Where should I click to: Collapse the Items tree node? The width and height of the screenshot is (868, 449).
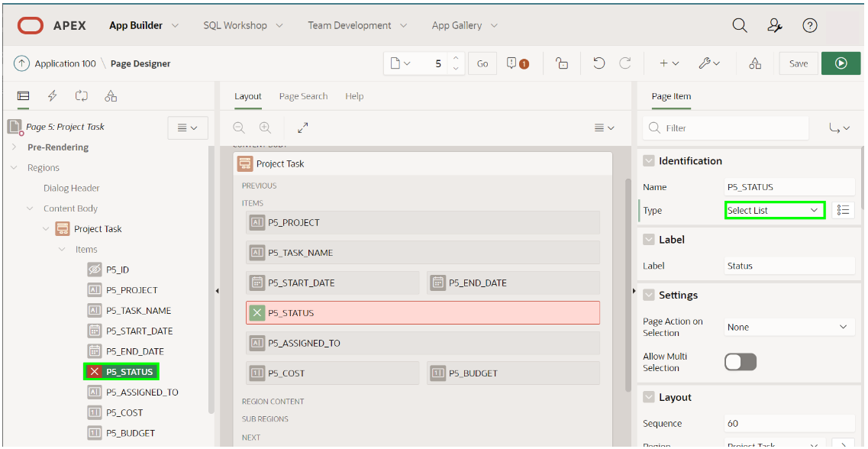[61, 250]
